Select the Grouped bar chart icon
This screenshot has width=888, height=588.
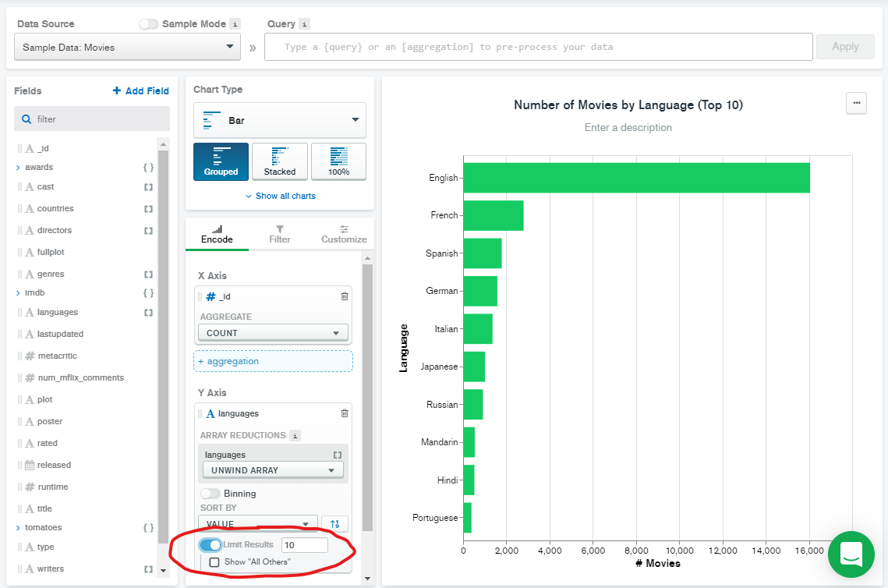pos(221,161)
